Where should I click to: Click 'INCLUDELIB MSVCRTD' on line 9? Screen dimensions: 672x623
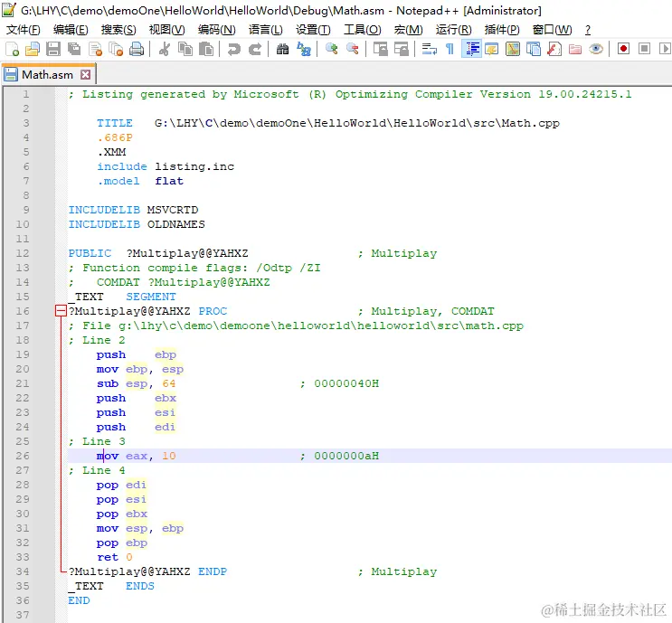click(x=133, y=210)
